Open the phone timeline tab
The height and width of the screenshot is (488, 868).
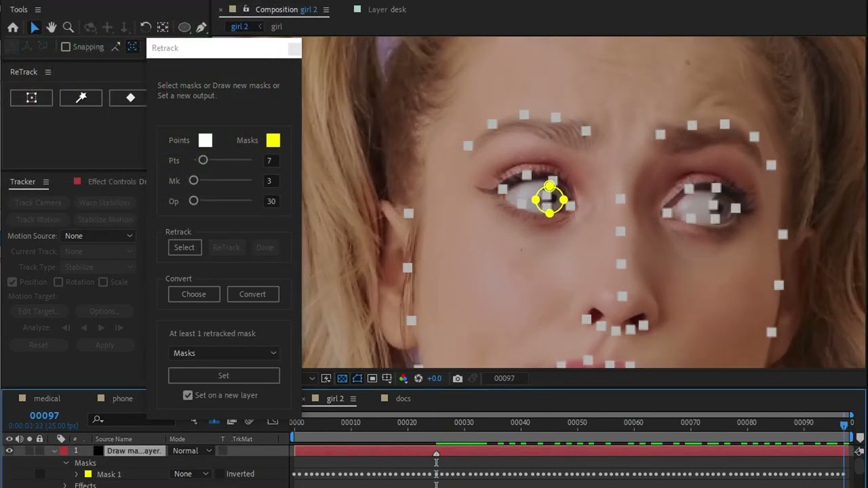click(122, 399)
